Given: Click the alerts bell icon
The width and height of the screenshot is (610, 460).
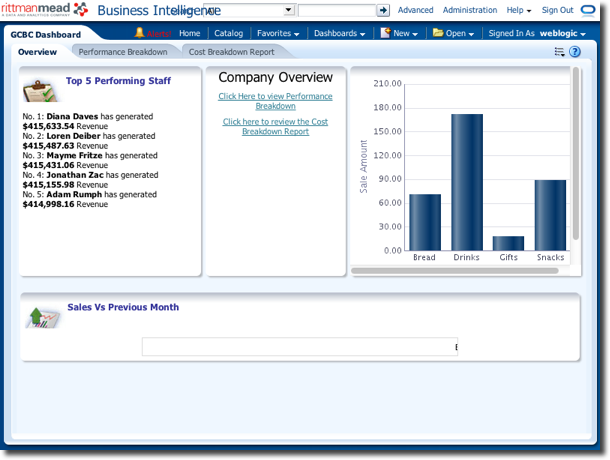Looking at the screenshot, I should [140, 33].
